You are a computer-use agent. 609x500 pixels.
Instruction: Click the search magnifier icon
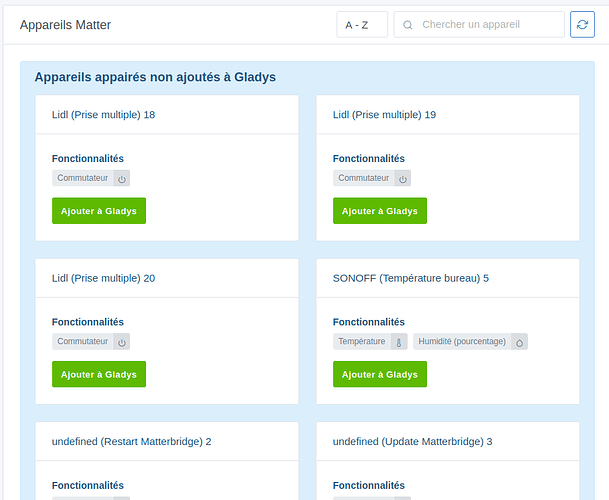[407, 25]
